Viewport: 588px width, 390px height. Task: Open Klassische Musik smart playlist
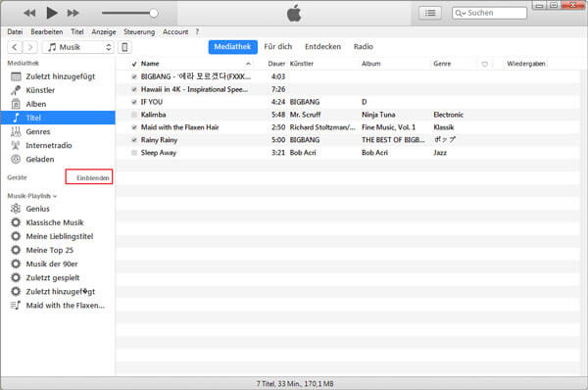(x=58, y=222)
